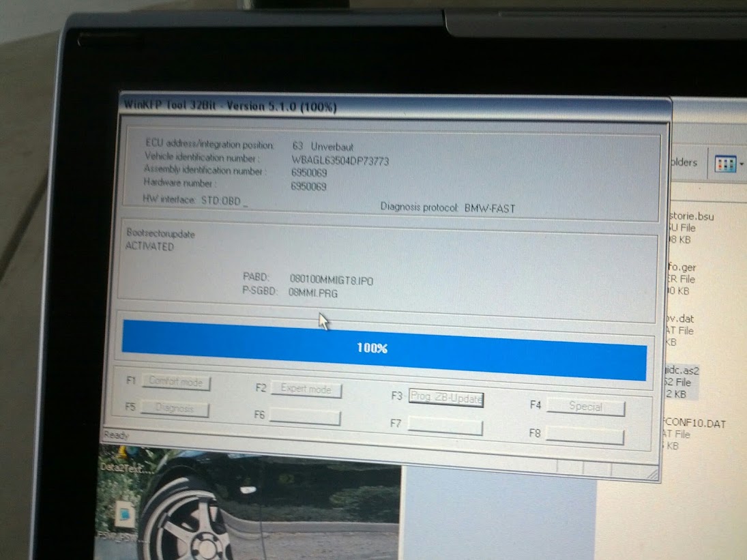The height and width of the screenshot is (560, 747).
Task: Click the PABD value 080100MMIGT8.IPO
Action: click(x=332, y=280)
